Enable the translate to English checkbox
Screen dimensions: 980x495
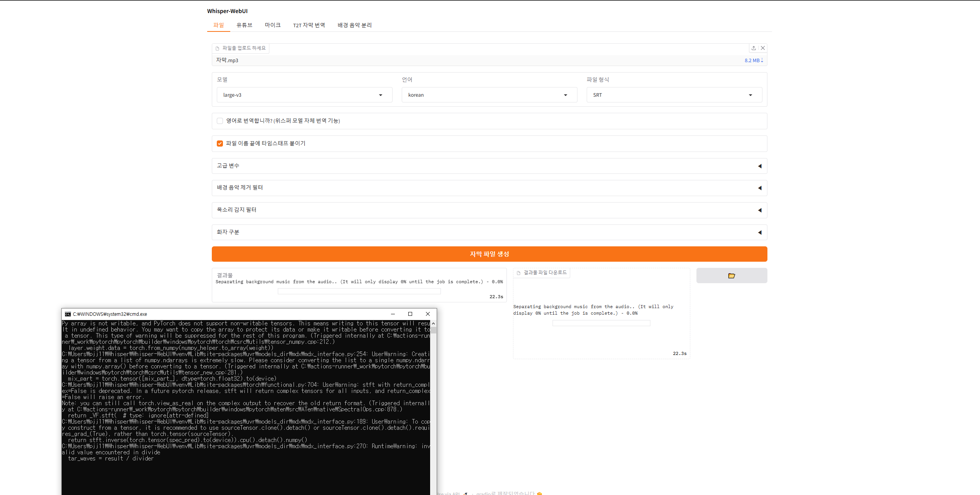click(220, 121)
